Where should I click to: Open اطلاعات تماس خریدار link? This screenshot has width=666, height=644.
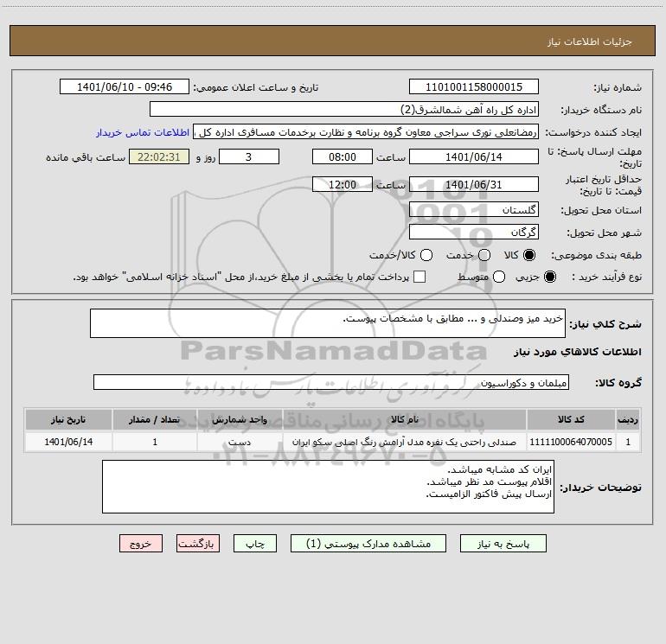[143, 132]
